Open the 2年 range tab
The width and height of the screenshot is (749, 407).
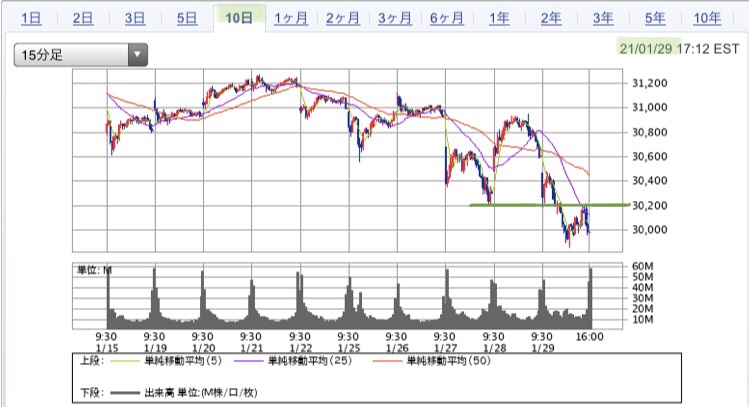pos(551,18)
